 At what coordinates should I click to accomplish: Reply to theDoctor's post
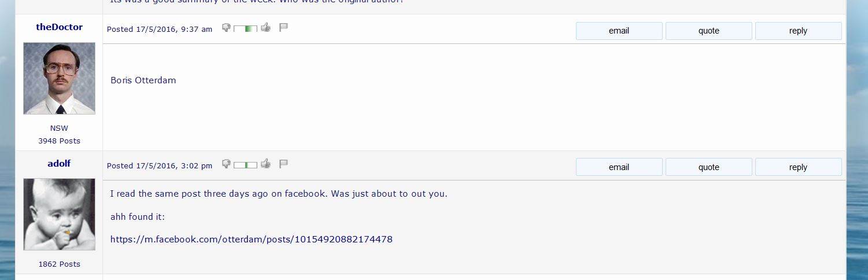(798, 31)
